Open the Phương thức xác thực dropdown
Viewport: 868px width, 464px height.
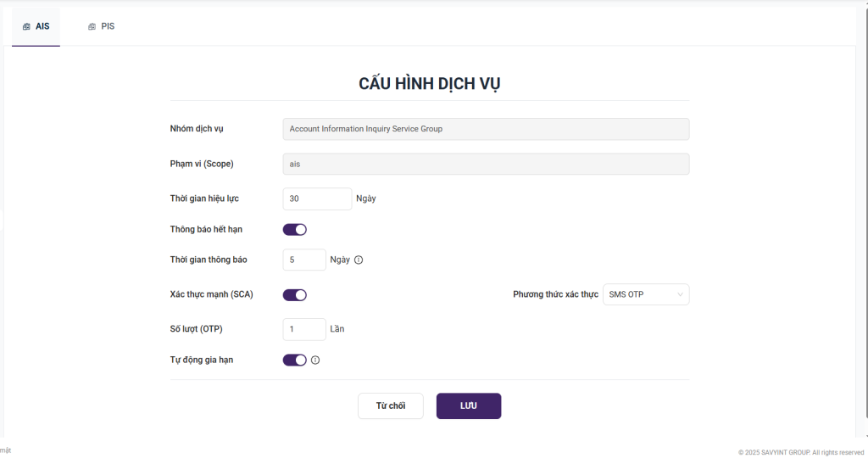645,294
